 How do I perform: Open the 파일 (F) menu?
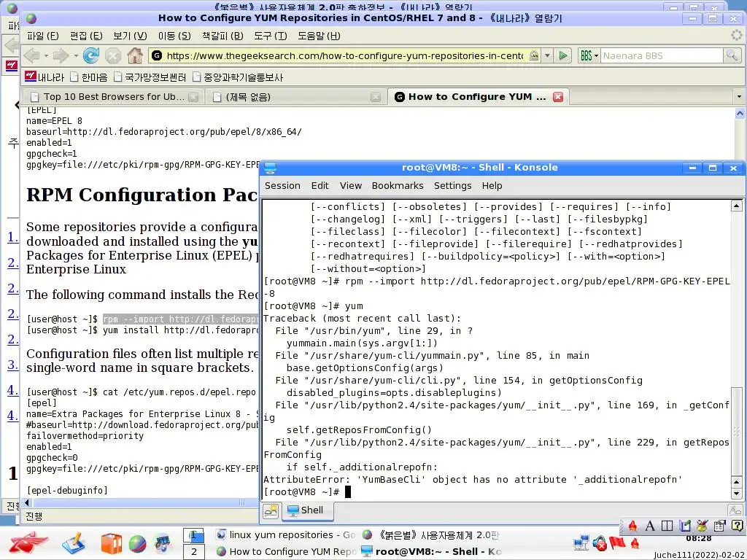[42, 36]
